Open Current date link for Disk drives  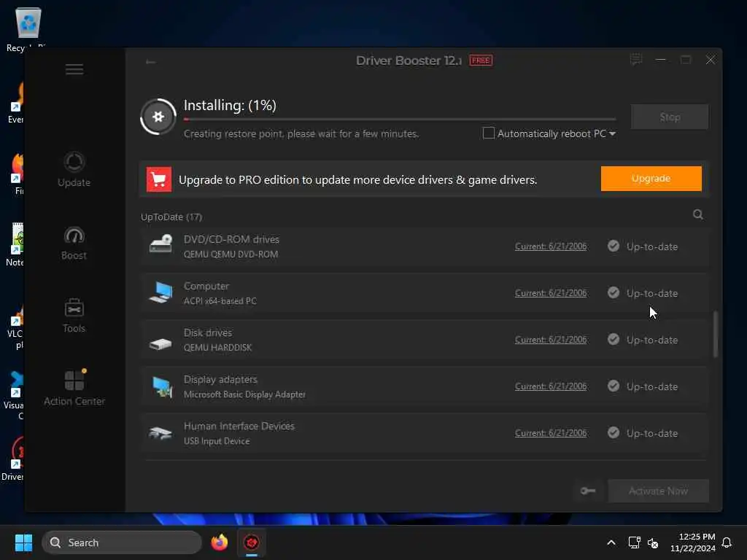coord(551,340)
